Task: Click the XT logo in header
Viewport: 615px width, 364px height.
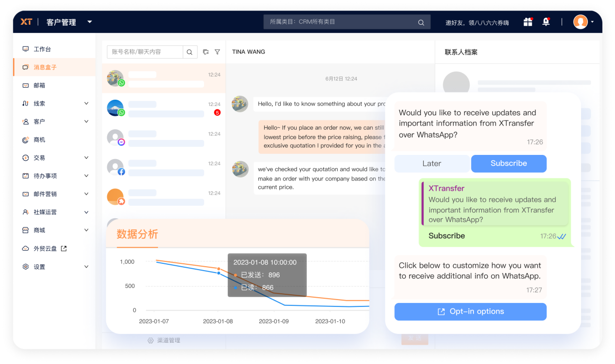Action: (x=26, y=22)
